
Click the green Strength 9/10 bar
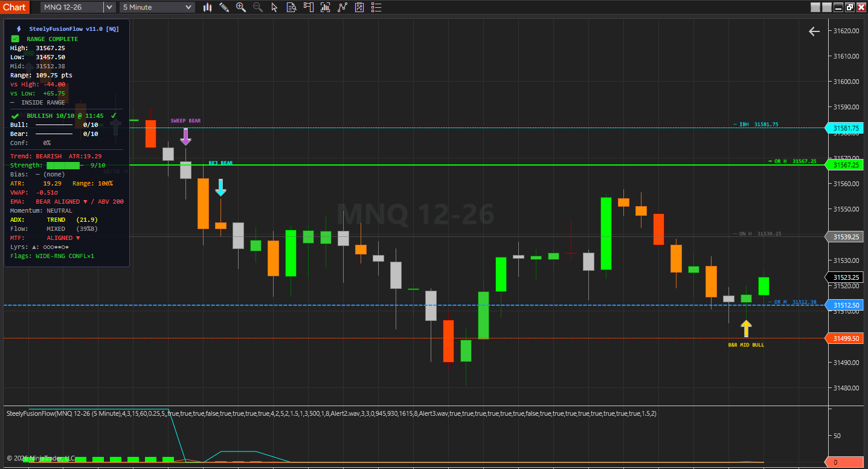click(x=63, y=165)
